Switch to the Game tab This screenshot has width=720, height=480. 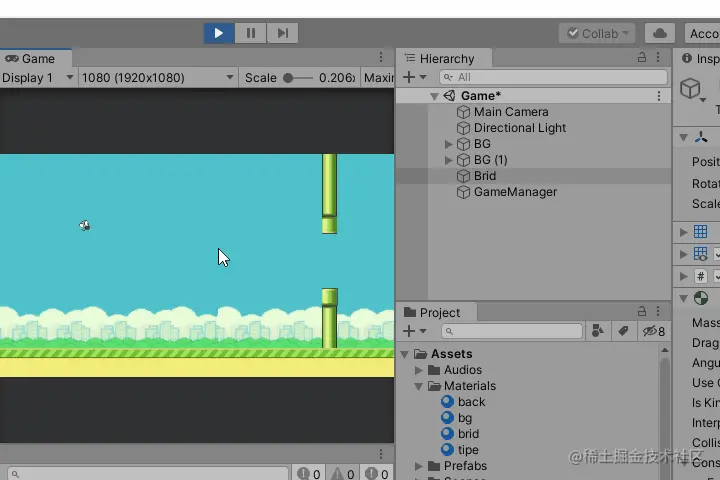(36, 59)
